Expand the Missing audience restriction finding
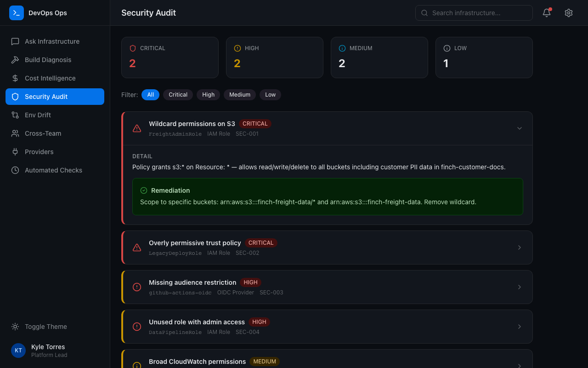 (x=519, y=287)
